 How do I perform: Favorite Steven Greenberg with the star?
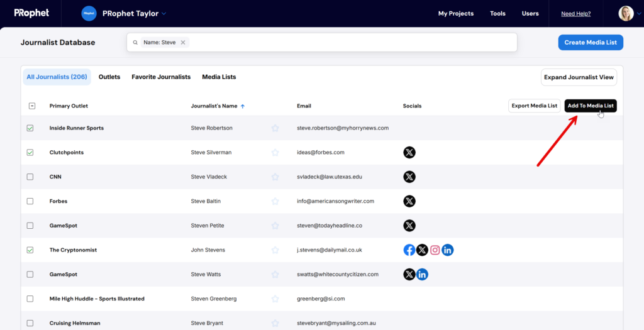[275, 299]
